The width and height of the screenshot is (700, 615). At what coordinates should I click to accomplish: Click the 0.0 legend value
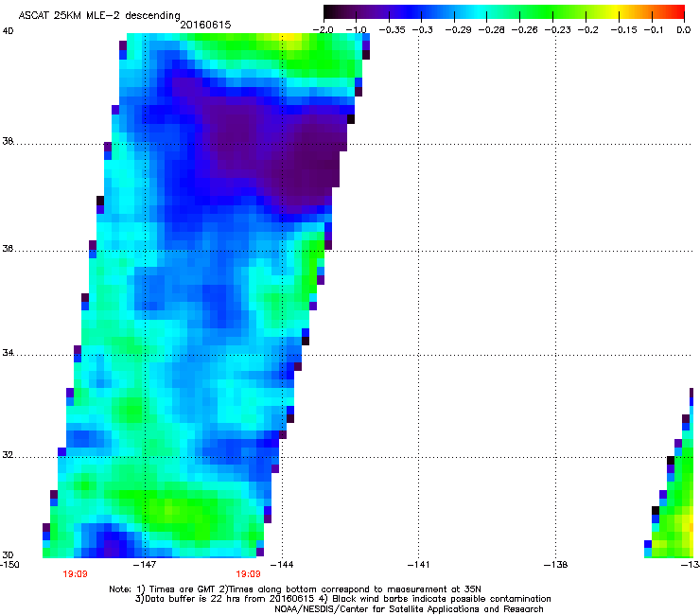[x=684, y=30]
